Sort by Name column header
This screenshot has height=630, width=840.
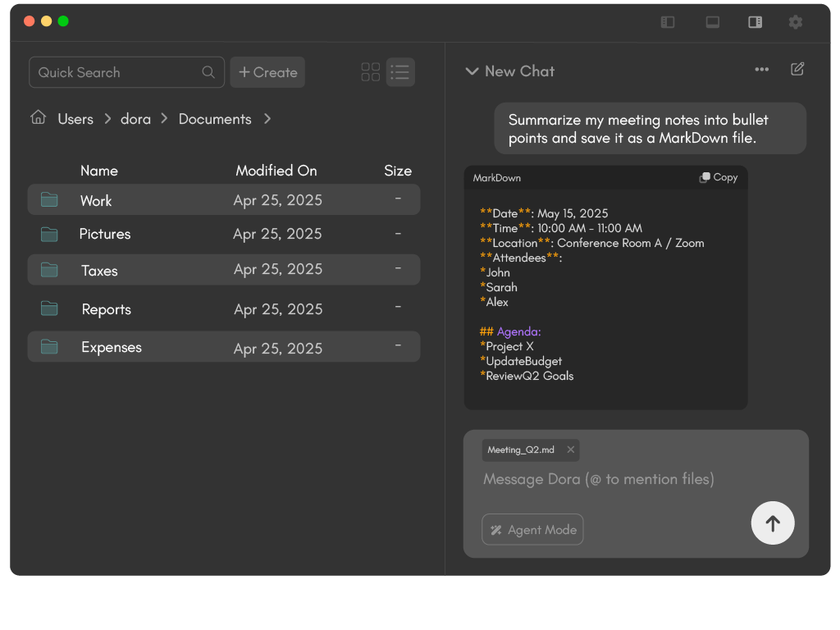pyautogui.click(x=99, y=171)
